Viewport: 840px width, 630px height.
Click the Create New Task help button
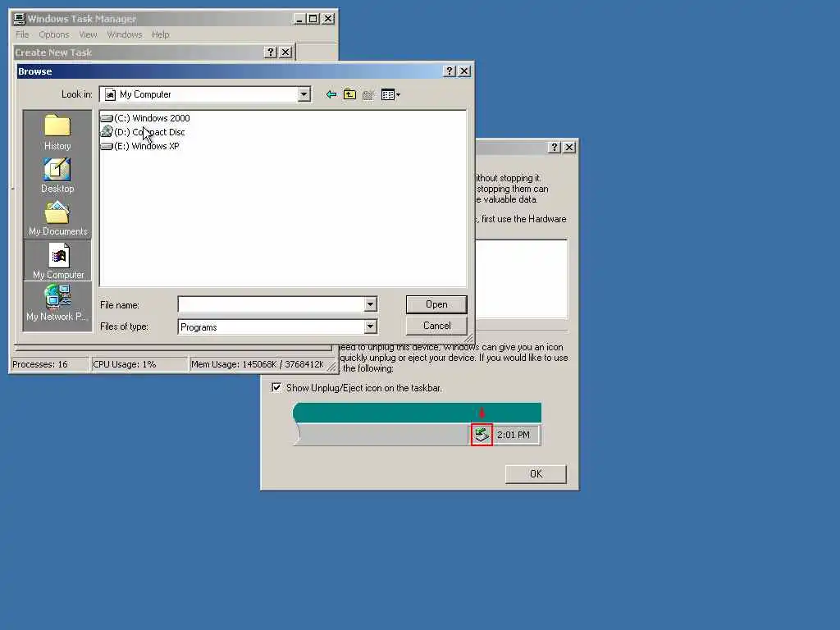(271, 52)
